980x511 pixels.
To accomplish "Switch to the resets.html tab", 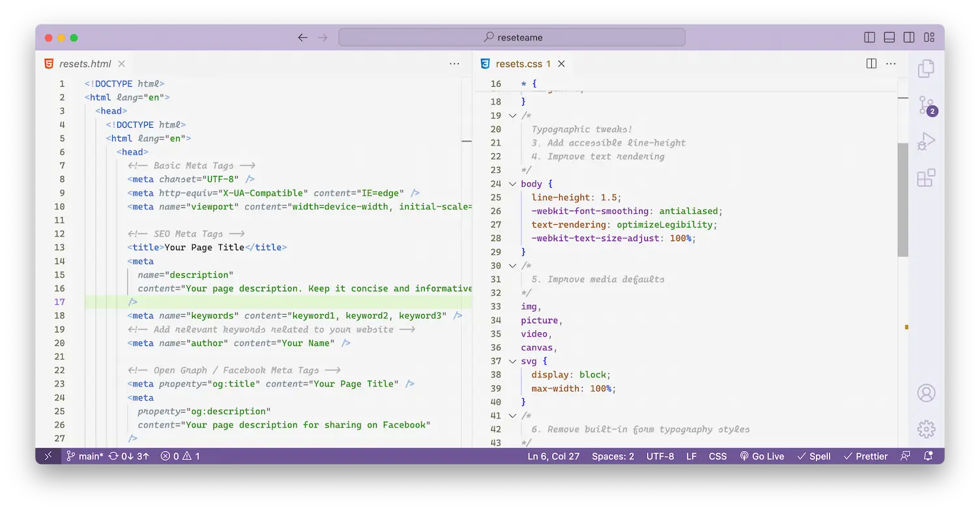I will [85, 63].
